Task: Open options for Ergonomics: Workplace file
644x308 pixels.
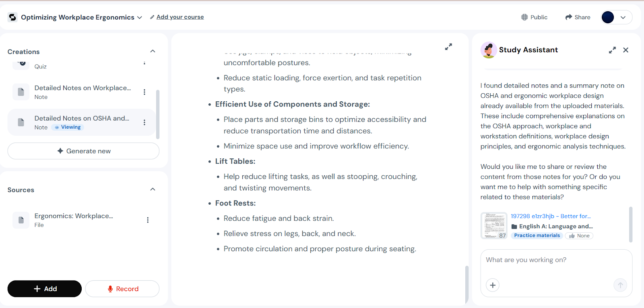Action: (148, 220)
